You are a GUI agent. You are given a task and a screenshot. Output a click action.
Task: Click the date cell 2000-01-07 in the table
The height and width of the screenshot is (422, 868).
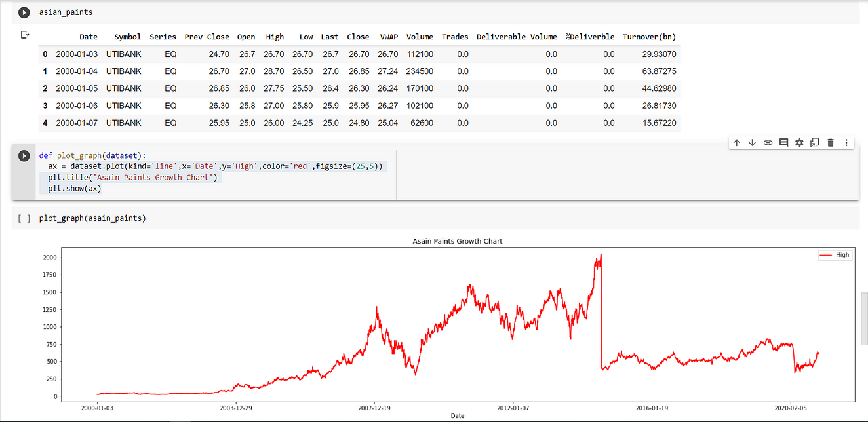pyautogui.click(x=77, y=123)
